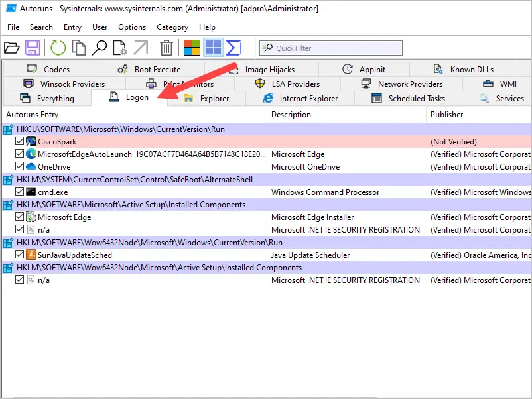Click into the Quick Filter field
Viewport: 532px width, 399px height.
[x=331, y=48]
